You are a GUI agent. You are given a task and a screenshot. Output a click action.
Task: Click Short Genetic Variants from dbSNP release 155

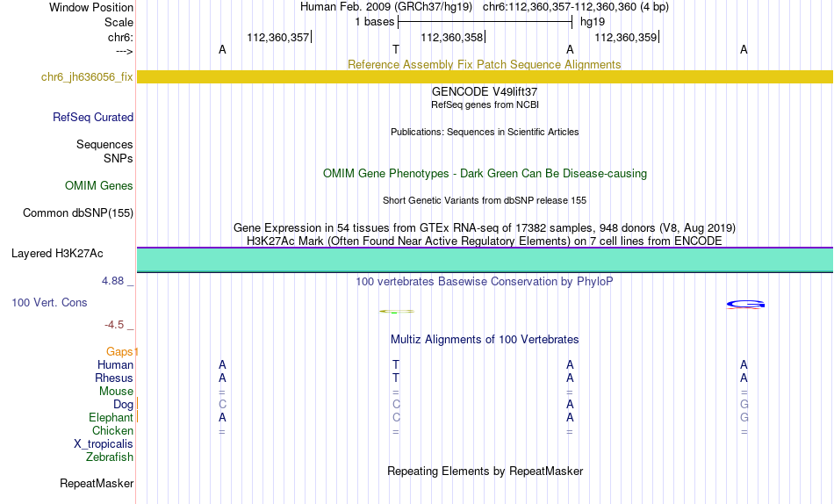[x=485, y=201]
